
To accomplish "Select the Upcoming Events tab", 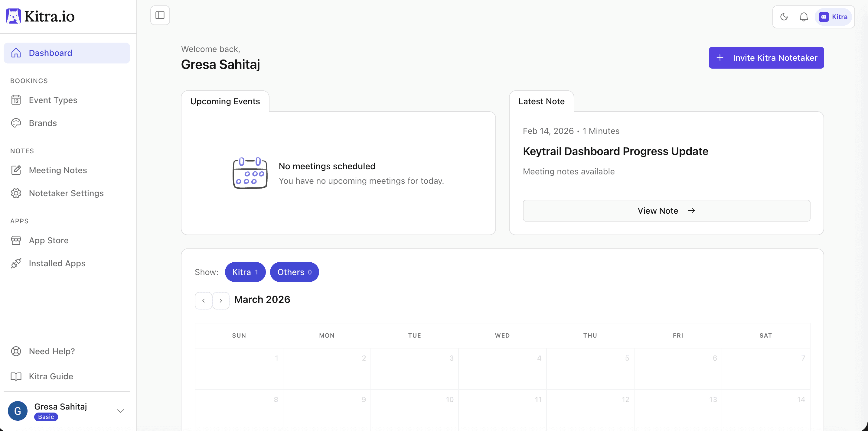I will point(225,101).
